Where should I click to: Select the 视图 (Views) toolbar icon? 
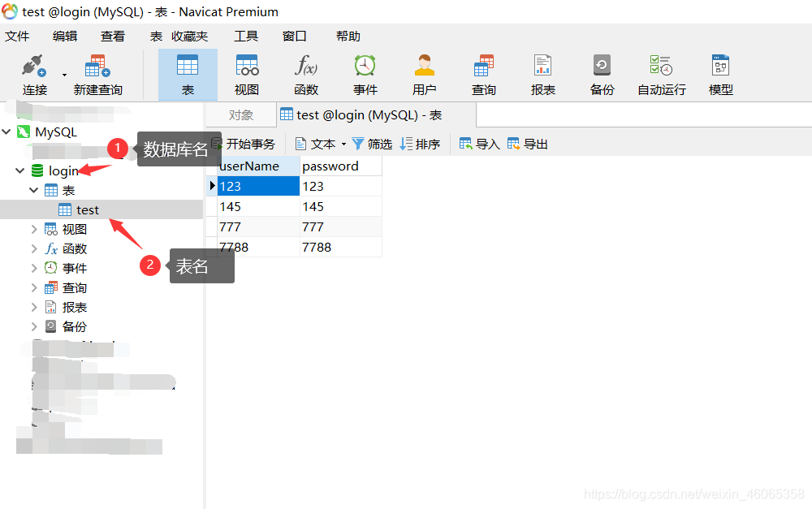point(246,73)
